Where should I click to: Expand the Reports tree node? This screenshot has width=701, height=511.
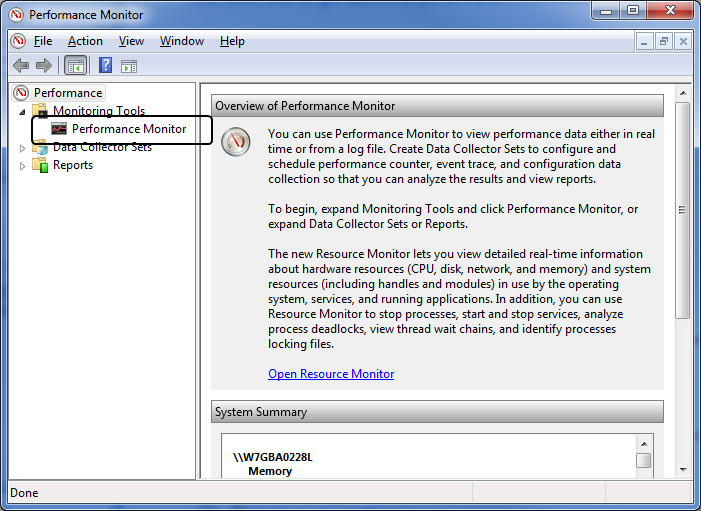pyautogui.click(x=22, y=166)
